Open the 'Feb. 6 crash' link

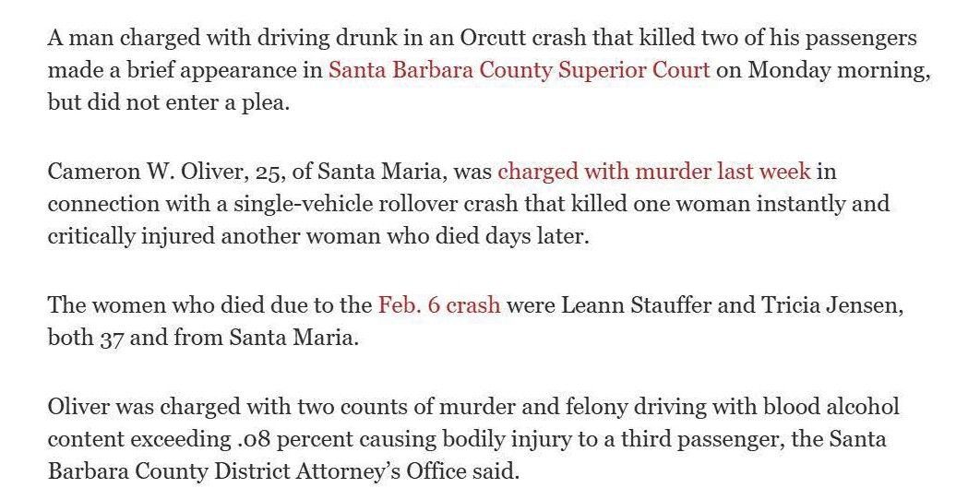click(439, 305)
